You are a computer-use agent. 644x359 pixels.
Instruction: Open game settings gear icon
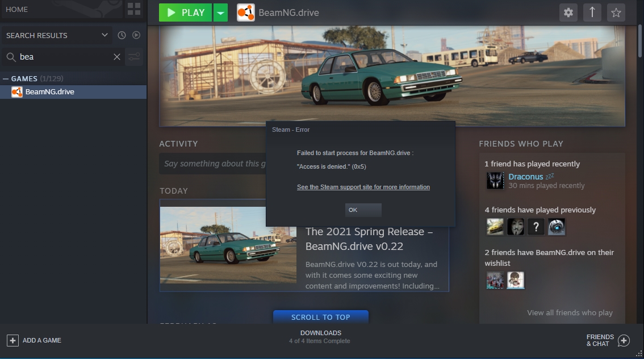coord(568,12)
